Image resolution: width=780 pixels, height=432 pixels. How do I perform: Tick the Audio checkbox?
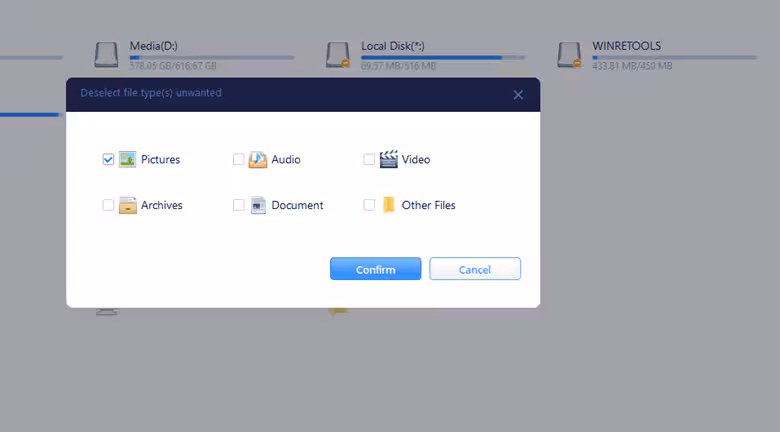(x=239, y=159)
